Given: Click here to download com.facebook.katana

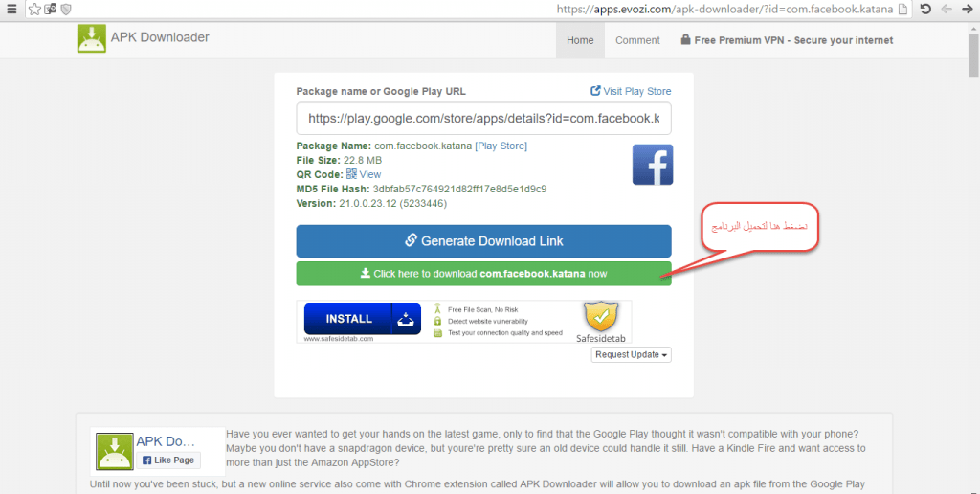Looking at the screenshot, I should pyautogui.click(x=483, y=274).
